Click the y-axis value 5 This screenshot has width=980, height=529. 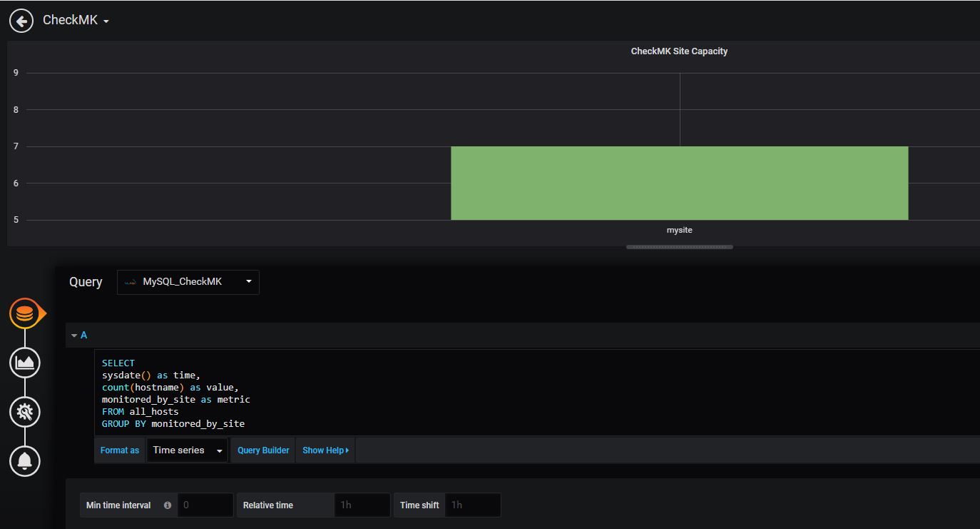pyautogui.click(x=16, y=220)
